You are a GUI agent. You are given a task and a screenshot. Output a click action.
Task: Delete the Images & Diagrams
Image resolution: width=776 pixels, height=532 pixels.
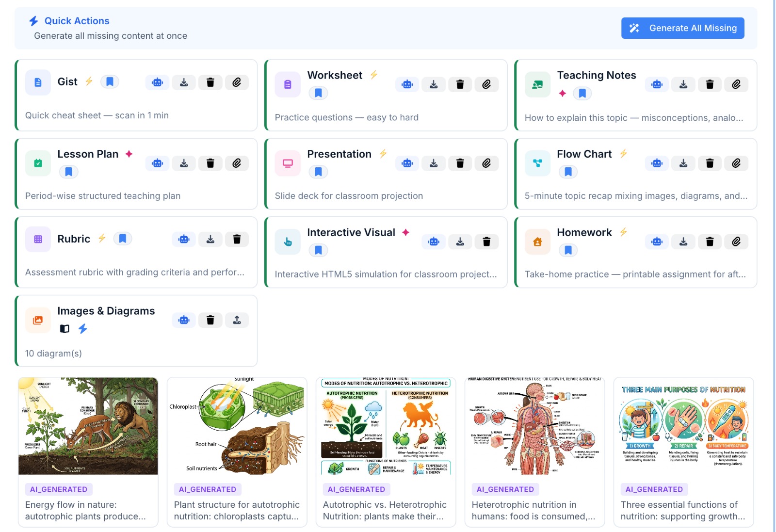pos(210,320)
